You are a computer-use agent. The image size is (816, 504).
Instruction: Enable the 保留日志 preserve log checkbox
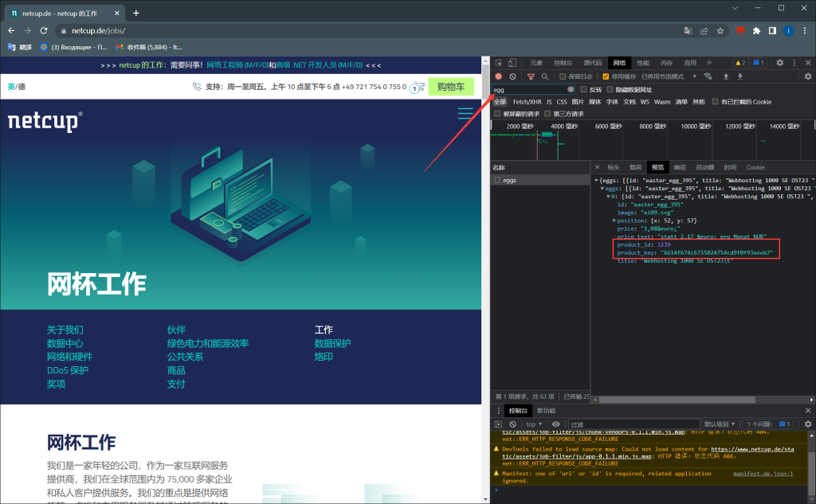pyautogui.click(x=563, y=76)
